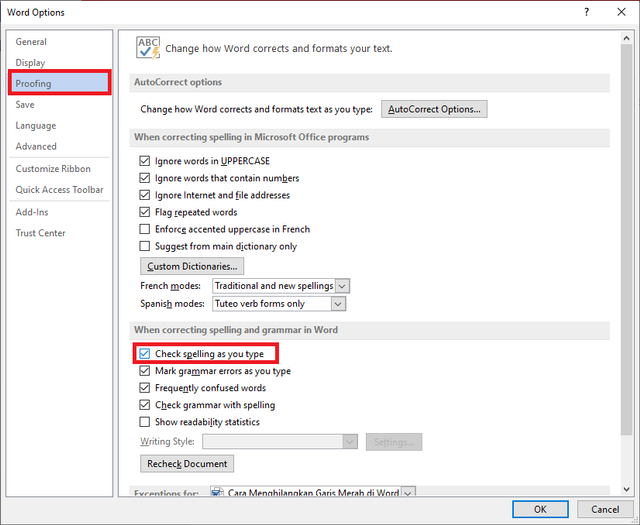The width and height of the screenshot is (640, 525).
Task: Select the Advanced category
Action: coord(36,146)
